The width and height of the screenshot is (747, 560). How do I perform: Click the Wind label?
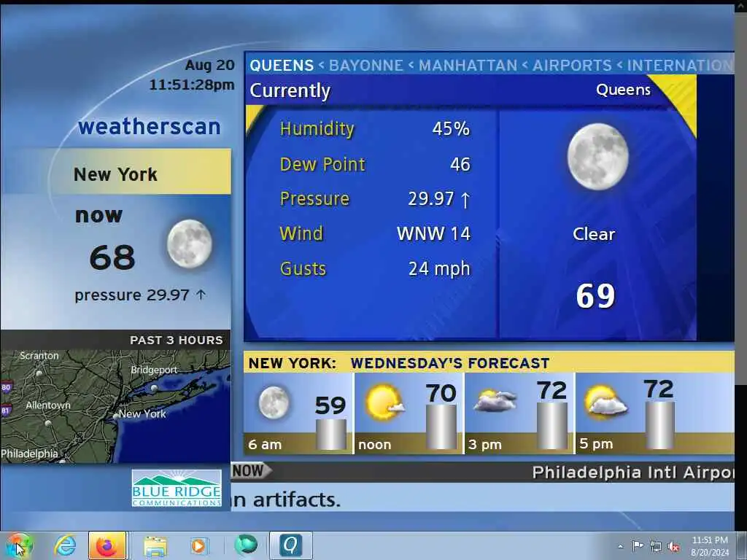[x=301, y=234]
